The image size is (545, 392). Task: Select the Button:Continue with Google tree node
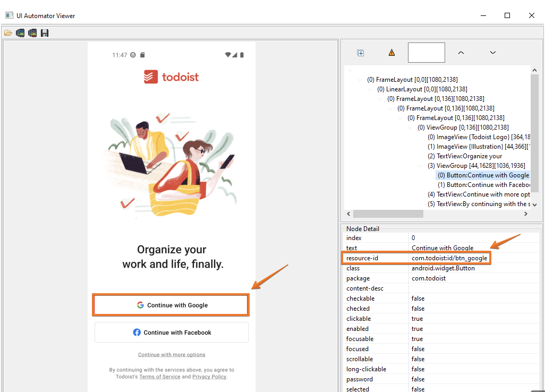[483, 175]
